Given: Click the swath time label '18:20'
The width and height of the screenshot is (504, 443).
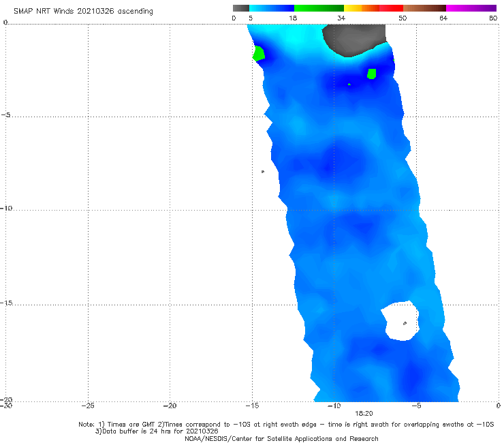Looking at the screenshot, I should (x=364, y=414).
